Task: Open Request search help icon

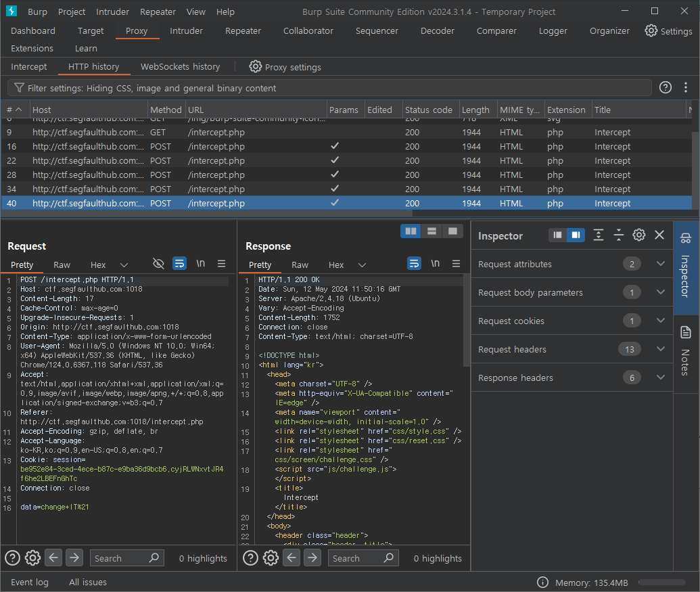Action: [x=12, y=557]
